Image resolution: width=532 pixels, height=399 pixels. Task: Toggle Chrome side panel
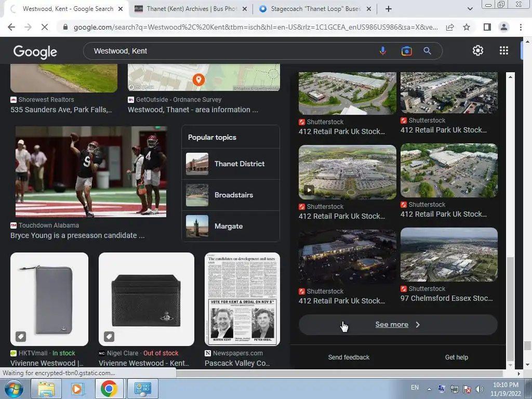coord(487,27)
